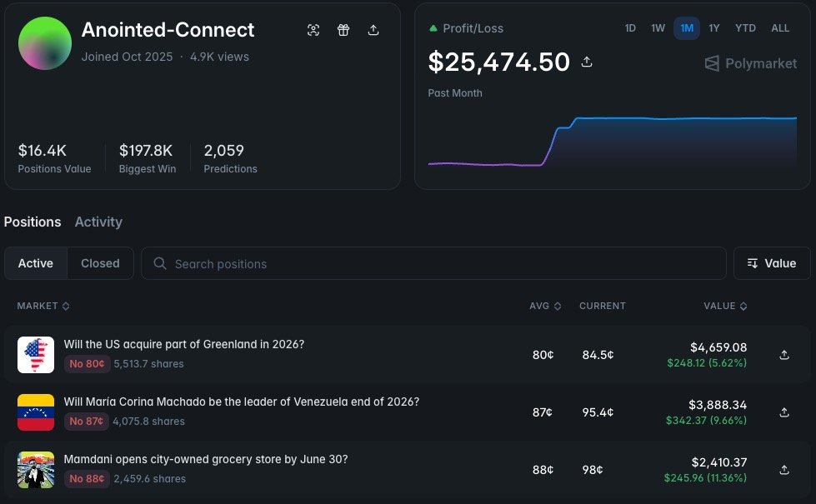Open the Value sort dropdown
Image resolution: width=816 pixels, height=504 pixels.
pos(772,263)
